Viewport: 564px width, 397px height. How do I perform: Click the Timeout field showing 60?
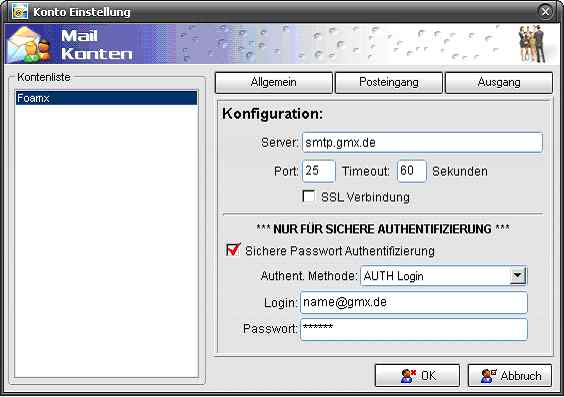click(x=411, y=171)
